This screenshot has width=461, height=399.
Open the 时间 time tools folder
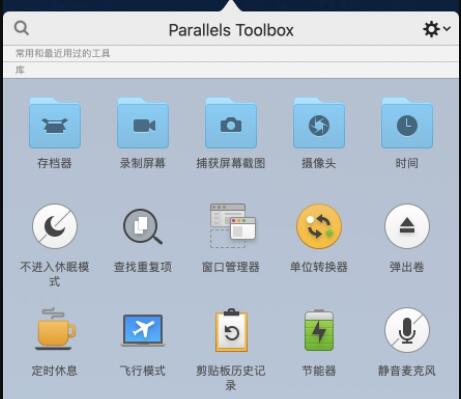click(x=407, y=123)
